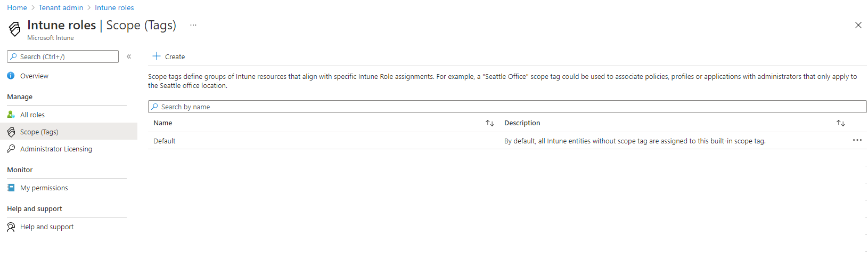Go to the Home breadcrumb link
The height and width of the screenshot is (266, 868).
coord(17,7)
